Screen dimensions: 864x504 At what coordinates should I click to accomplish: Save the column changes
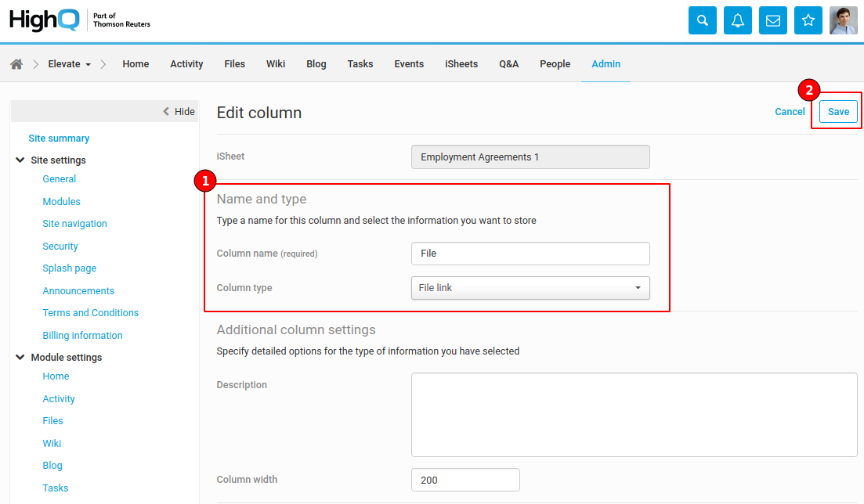[x=838, y=111]
